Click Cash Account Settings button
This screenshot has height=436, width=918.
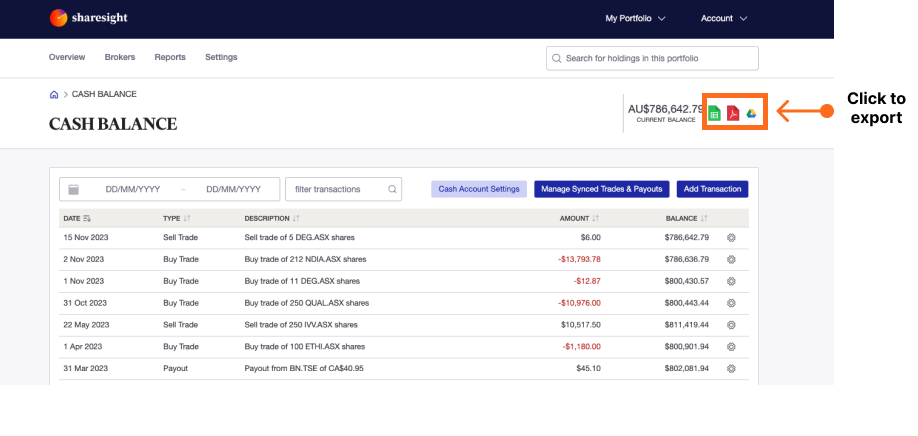pos(479,189)
